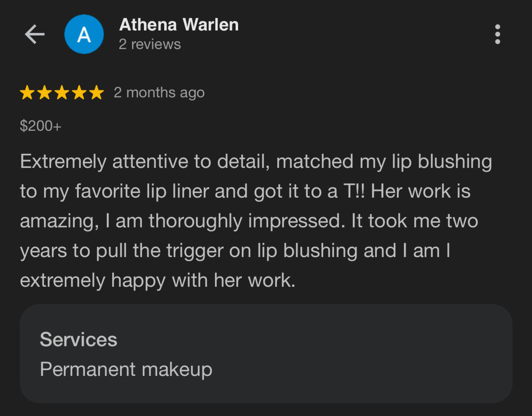
Task: Select the middle star of the rating
Action: coord(62,92)
